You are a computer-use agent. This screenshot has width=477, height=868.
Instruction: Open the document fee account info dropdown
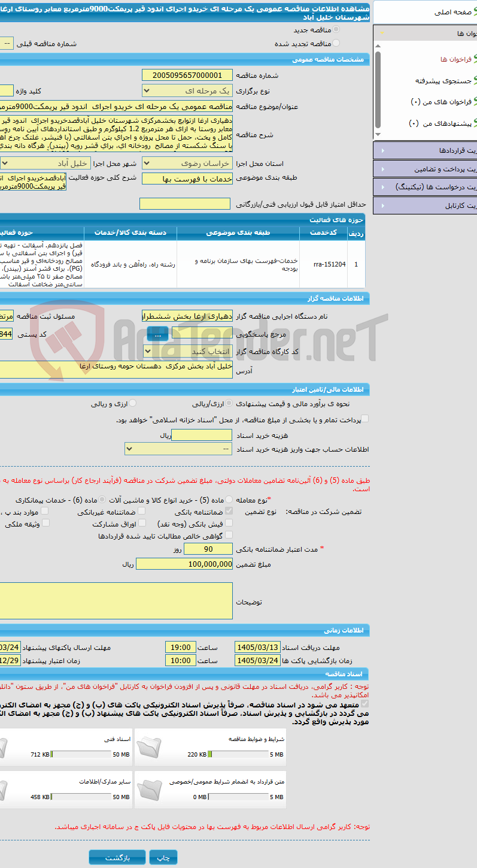(x=178, y=449)
